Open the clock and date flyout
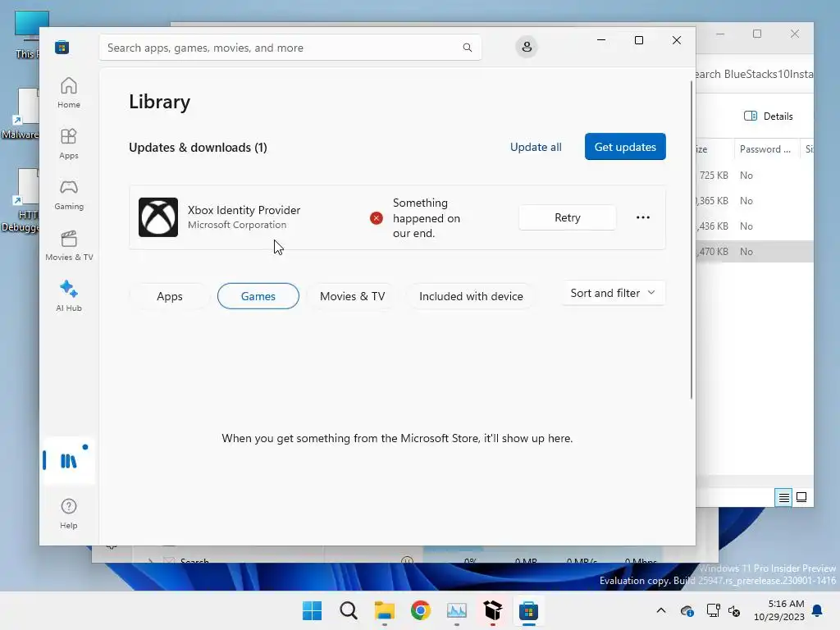The width and height of the screenshot is (840, 630). [x=778, y=610]
